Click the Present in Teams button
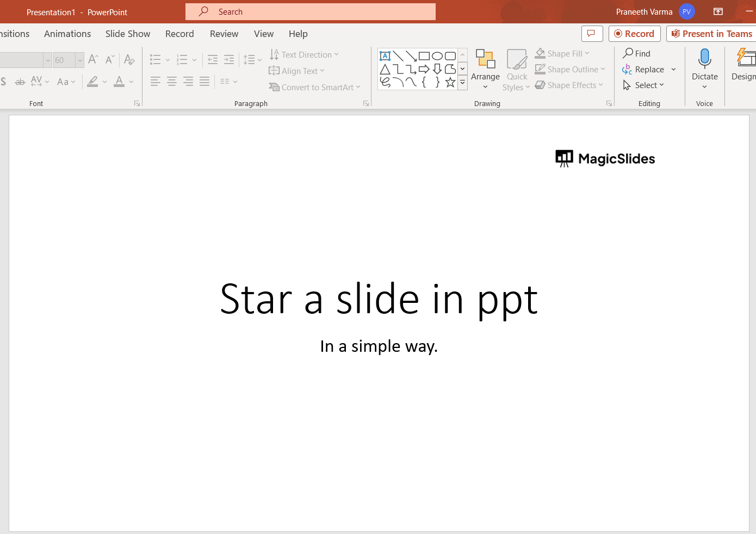 pos(711,34)
